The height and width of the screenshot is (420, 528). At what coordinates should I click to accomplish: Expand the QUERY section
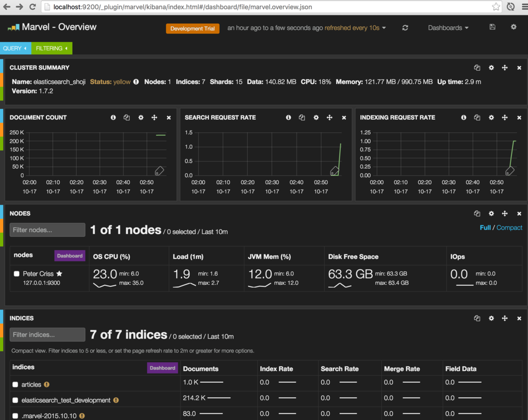point(15,48)
